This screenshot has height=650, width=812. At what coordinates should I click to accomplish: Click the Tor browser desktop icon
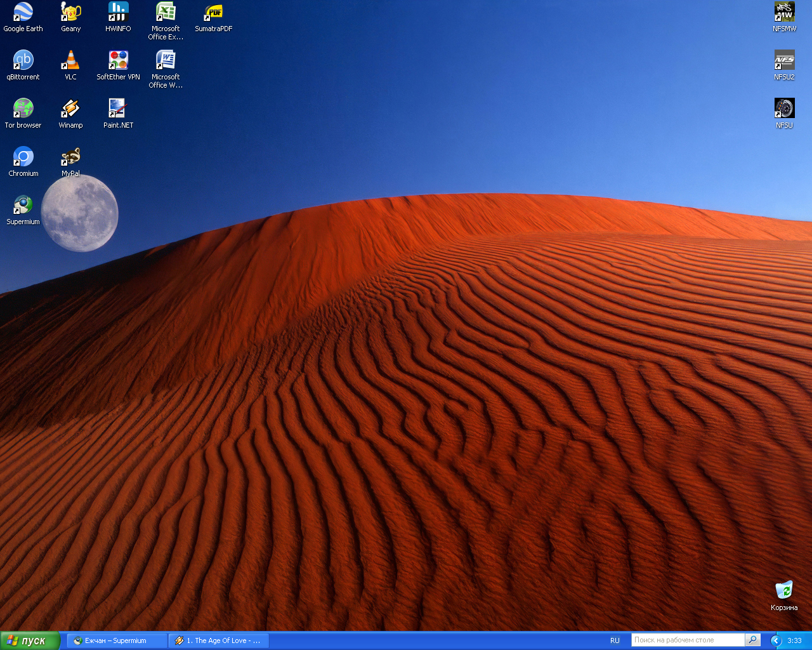[23, 113]
